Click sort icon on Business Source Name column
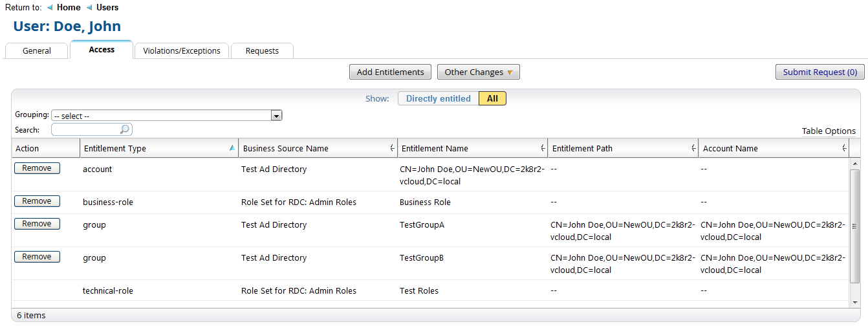Screen dimensions: 868x326 point(392,148)
